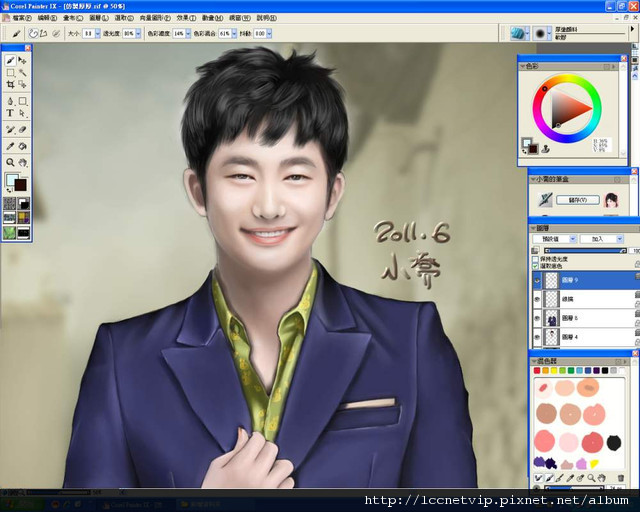640x512 pixels.
Task: Select the Dropper tool in the toolbox
Action: point(10,146)
